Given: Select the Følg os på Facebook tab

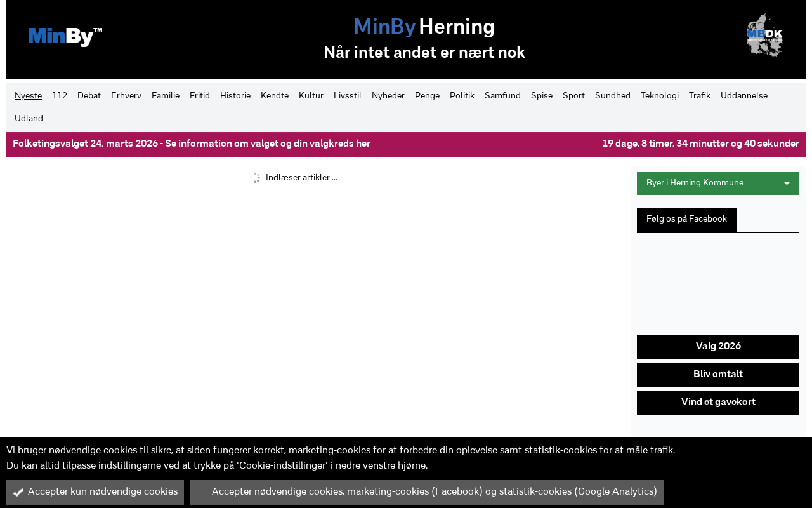Looking at the screenshot, I should click(x=686, y=219).
